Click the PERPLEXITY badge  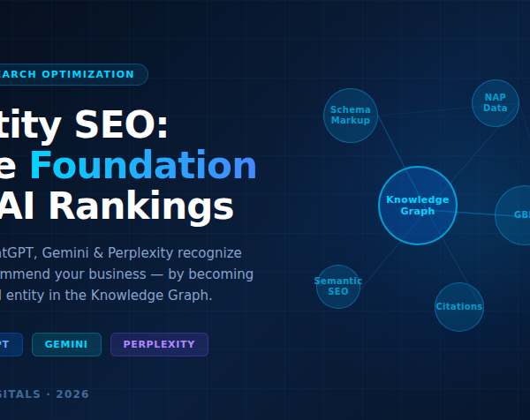coord(159,344)
